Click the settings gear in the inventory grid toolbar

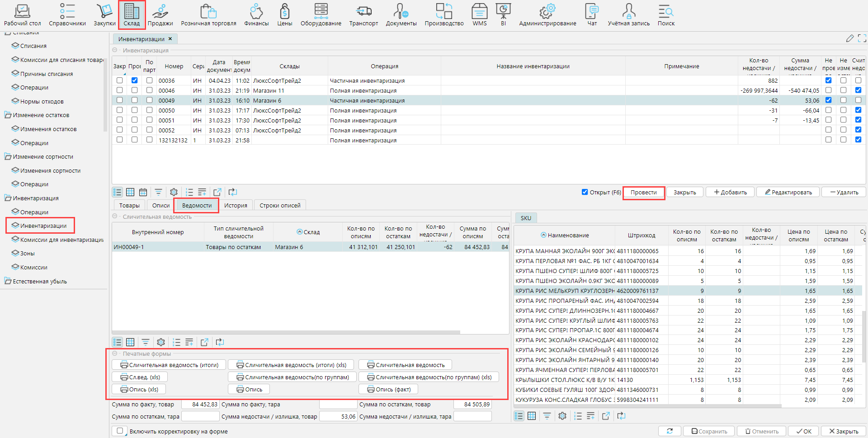pyautogui.click(x=174, y=192)
